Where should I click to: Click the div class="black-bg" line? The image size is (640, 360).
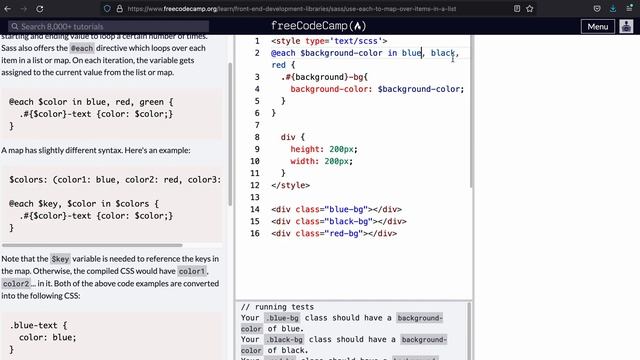(x=339, y=221)
